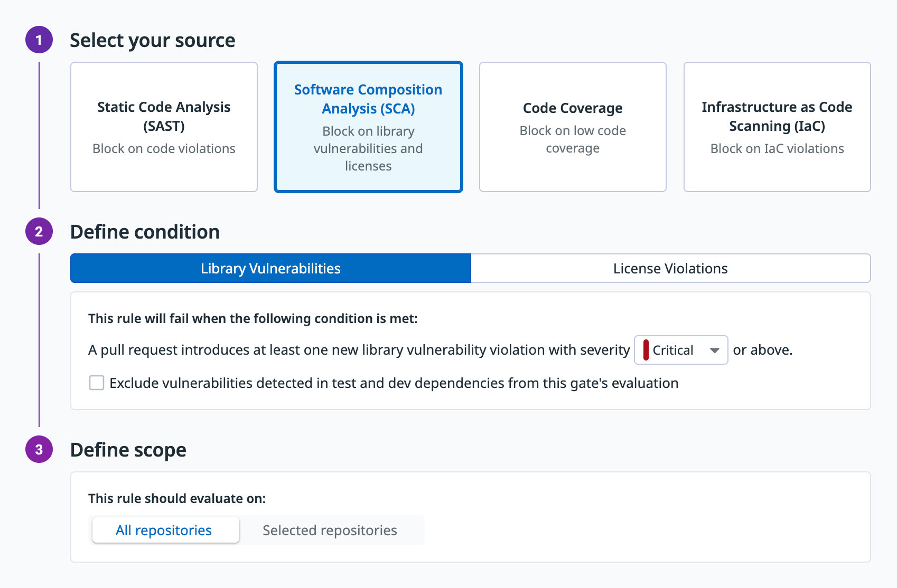Image resolution: width=897 pixels, height=588 pixels.
Task: Switch scope to Selected repositories
Action: coord(330,530)
